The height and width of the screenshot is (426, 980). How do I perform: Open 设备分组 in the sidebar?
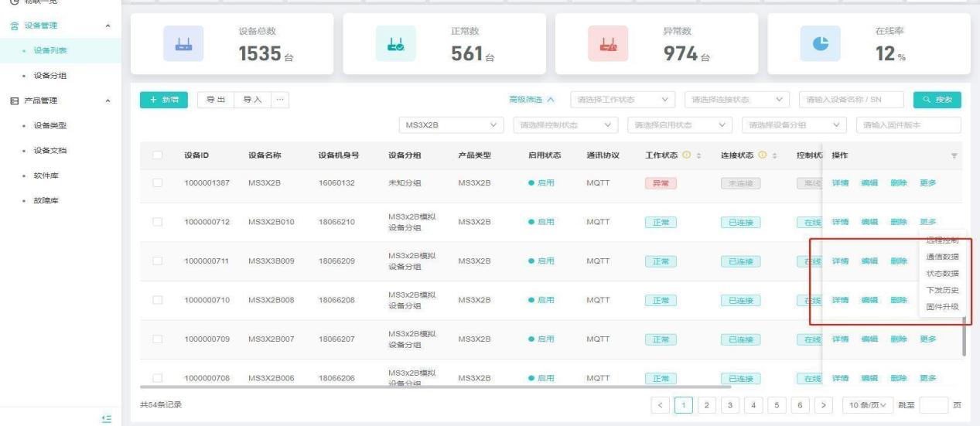pos(48,76)
